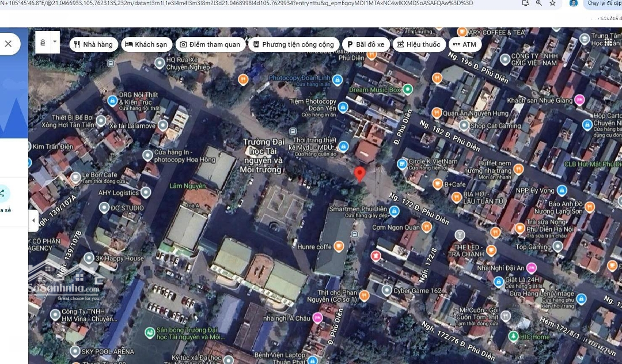Select the Dream Music Box green marker
The width and height of the screenshot is (622, 364).
point(408,89)
